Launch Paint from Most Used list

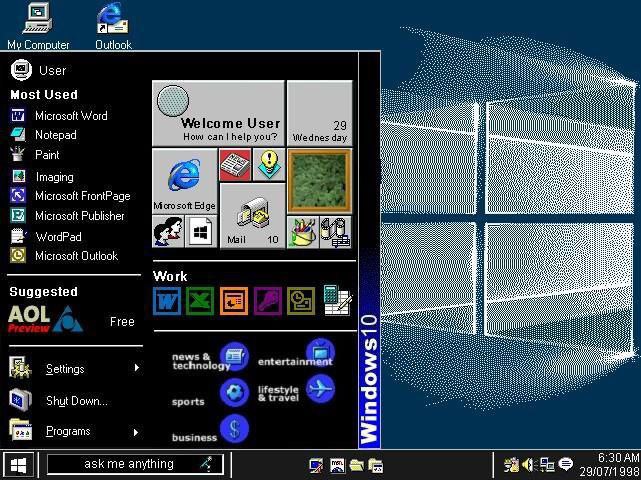(x=35, y=155)
